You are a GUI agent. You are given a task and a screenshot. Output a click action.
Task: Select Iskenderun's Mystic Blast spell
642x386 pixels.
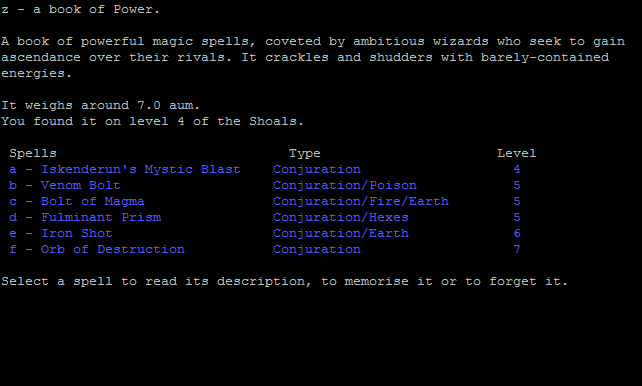124,169
